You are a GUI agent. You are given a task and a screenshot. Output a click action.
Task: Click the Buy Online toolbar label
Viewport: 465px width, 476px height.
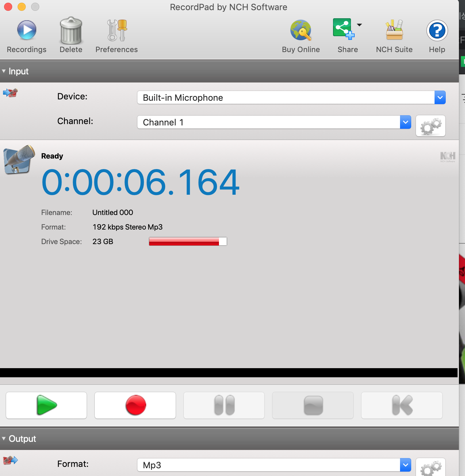pos(301,49)
